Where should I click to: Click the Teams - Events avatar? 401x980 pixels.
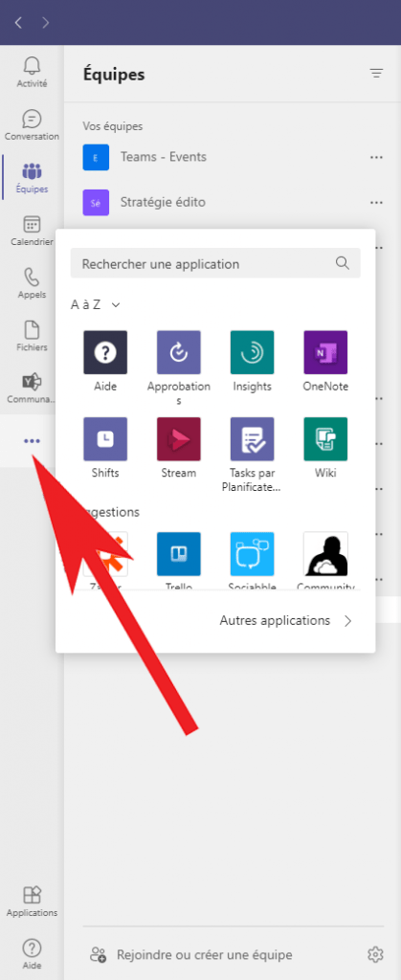click(x=96, y=158)
